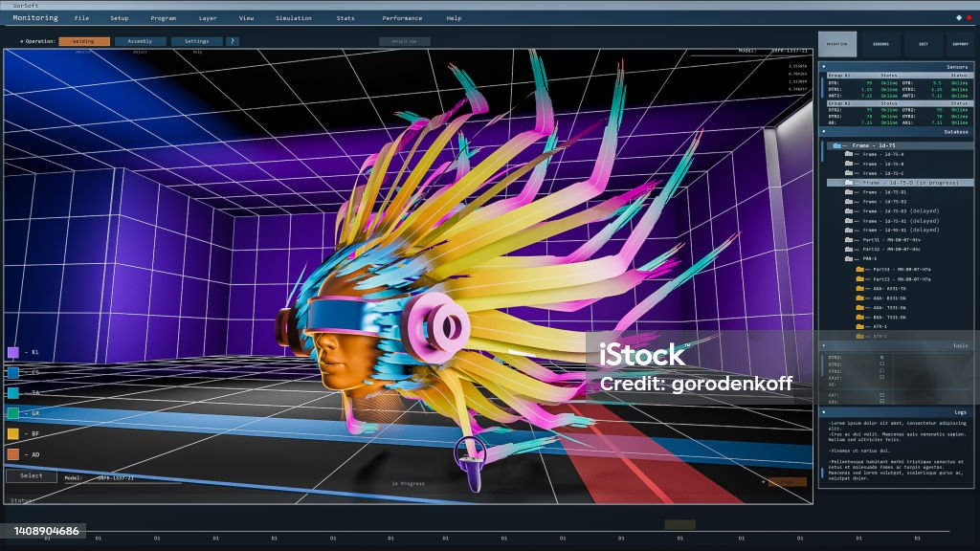
Task: Click folder icon of Frame 1d-95-01 (delayed)
Action: pyautogui.click(x=849, y=230)
